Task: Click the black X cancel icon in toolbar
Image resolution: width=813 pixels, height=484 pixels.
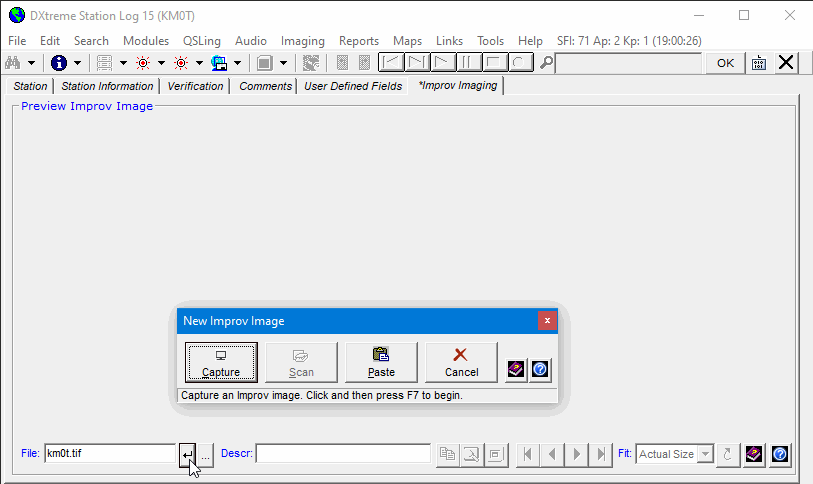Action: point(786,63)
